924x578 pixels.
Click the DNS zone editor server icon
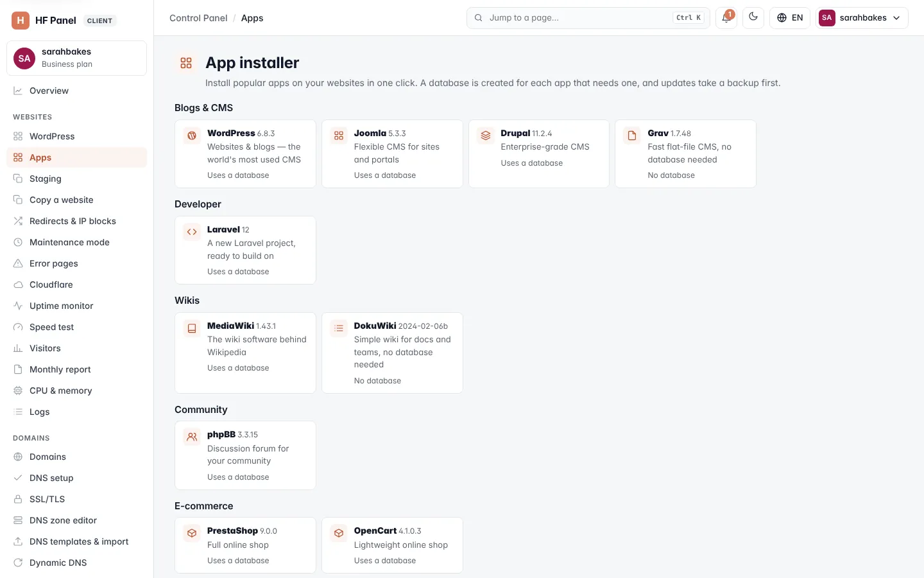(x=18, y=520)
